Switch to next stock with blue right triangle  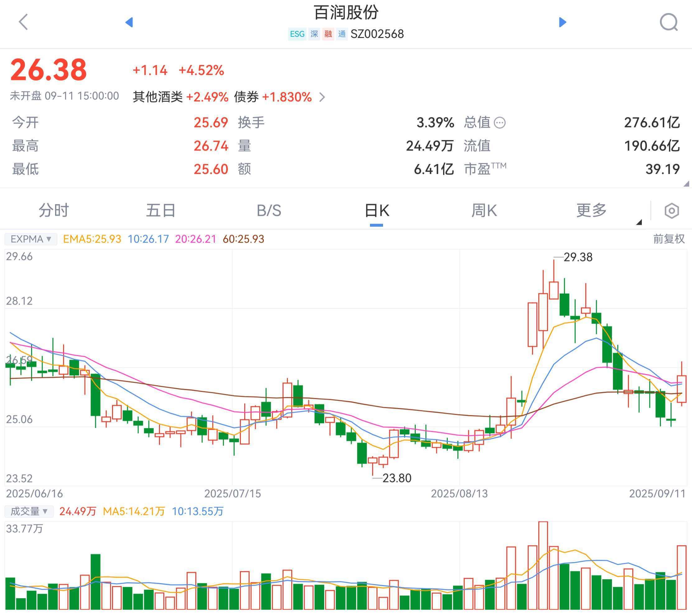point(563,22)
